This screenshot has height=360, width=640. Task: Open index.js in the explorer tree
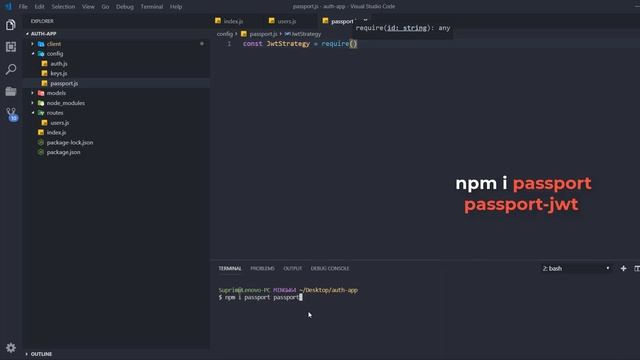(x=56, y=133)
